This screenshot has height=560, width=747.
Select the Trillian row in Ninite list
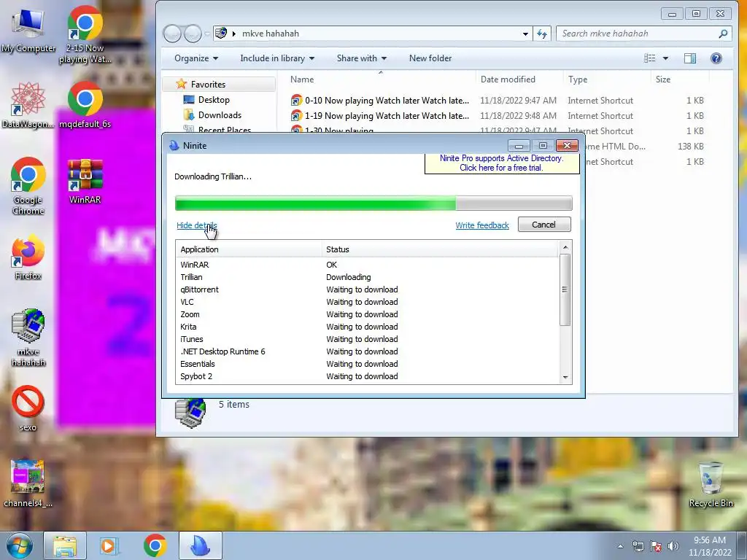(367, 277)
